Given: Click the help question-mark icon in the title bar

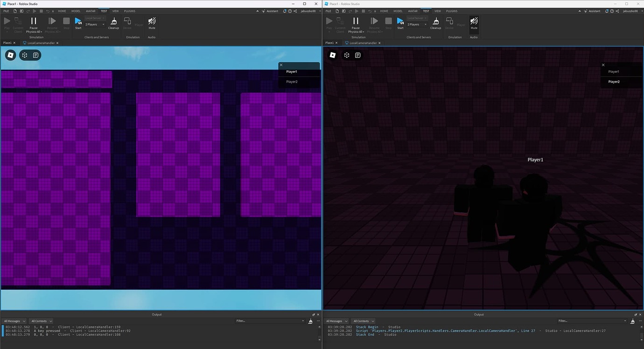Looking at the screenshot, I should 290,11.
